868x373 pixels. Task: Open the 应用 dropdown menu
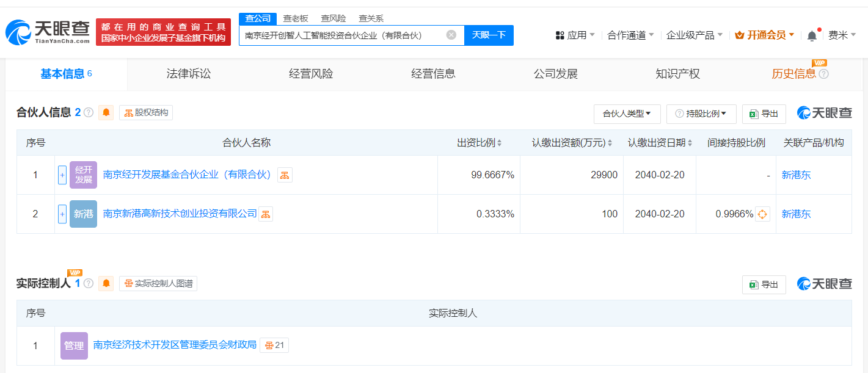point(575,35)
